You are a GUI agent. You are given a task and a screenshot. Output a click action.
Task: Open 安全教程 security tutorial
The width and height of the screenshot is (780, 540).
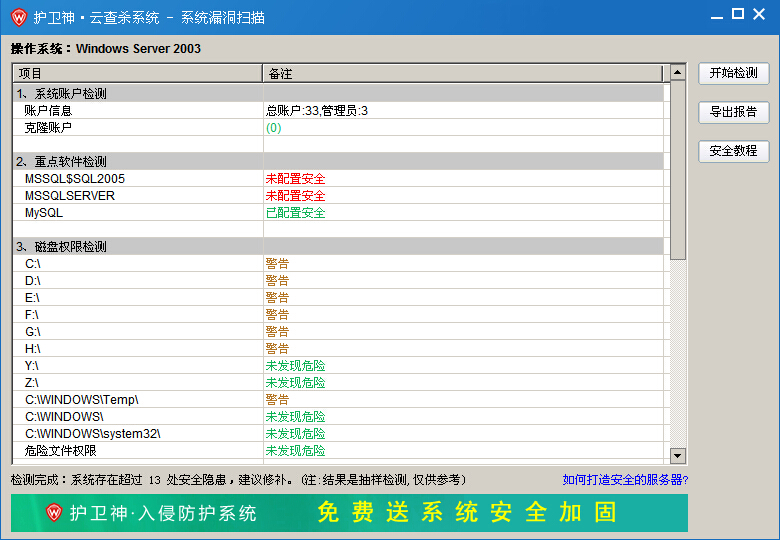[x=734, y=151]
